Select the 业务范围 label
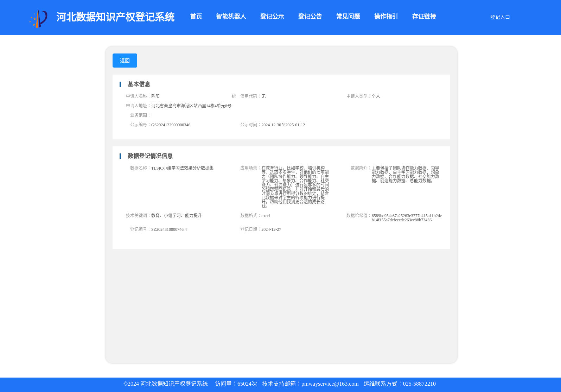 (x=140, y=115)
